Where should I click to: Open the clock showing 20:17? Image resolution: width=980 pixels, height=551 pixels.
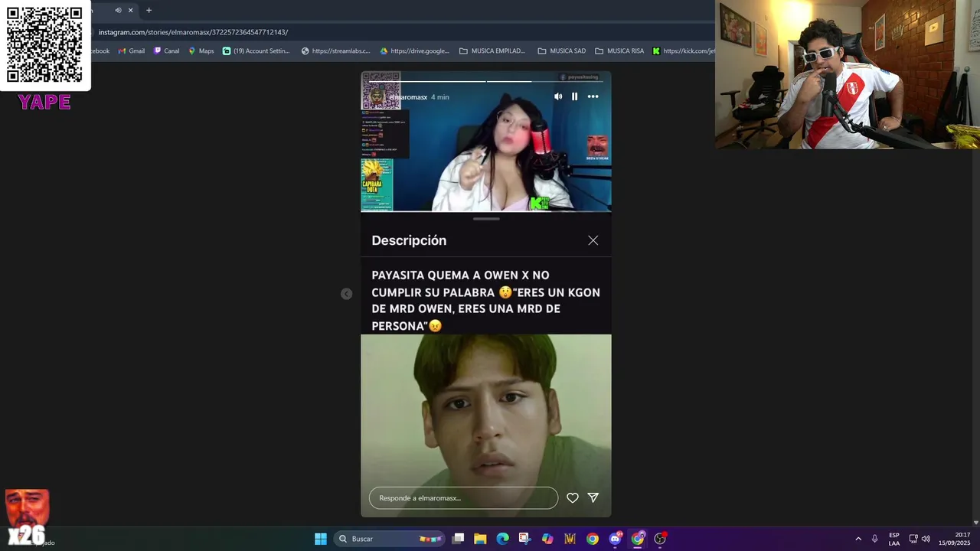coord(954,539)
